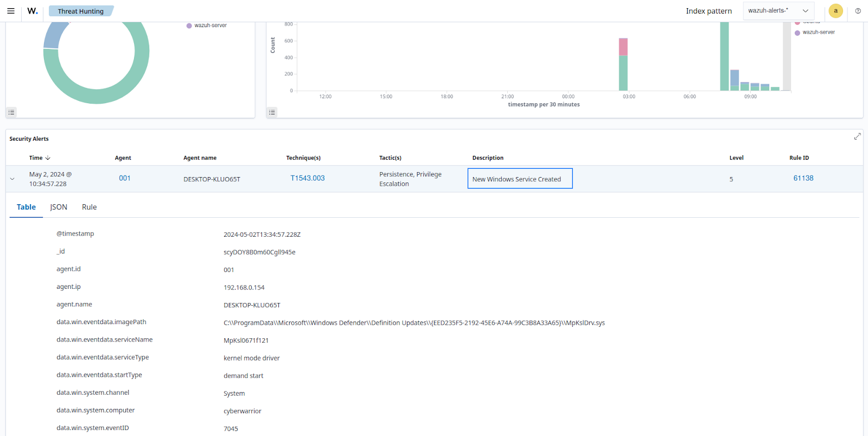Expand Security Alerts table to full screen
This screenshot has height=436, width=868.
pyautogui.click(x=858, y=136)
